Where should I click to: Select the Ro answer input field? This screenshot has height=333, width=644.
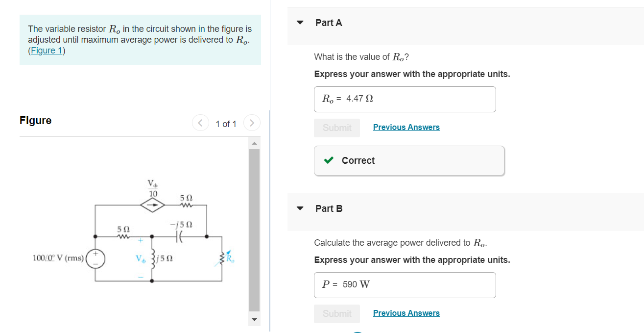(x=405, y=99)
